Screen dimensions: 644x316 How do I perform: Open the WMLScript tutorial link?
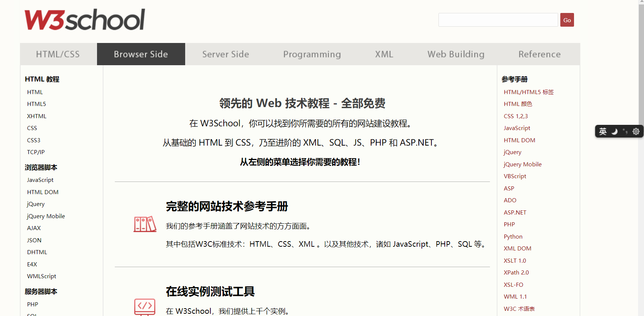point(41,276)
